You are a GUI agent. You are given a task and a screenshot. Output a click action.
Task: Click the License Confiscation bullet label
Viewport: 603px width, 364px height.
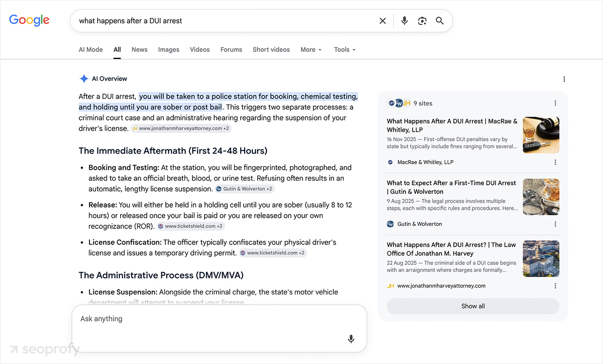(125, 242)
